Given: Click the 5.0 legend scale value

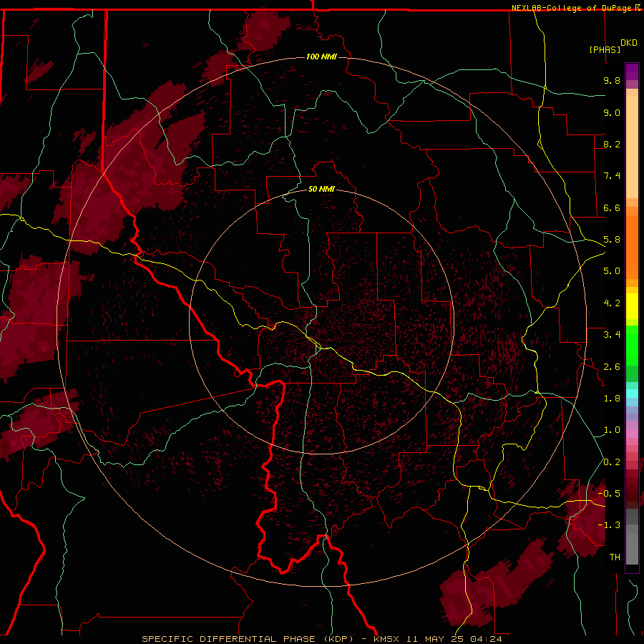Looking at the screenshot, I should (x=612, y=271).
